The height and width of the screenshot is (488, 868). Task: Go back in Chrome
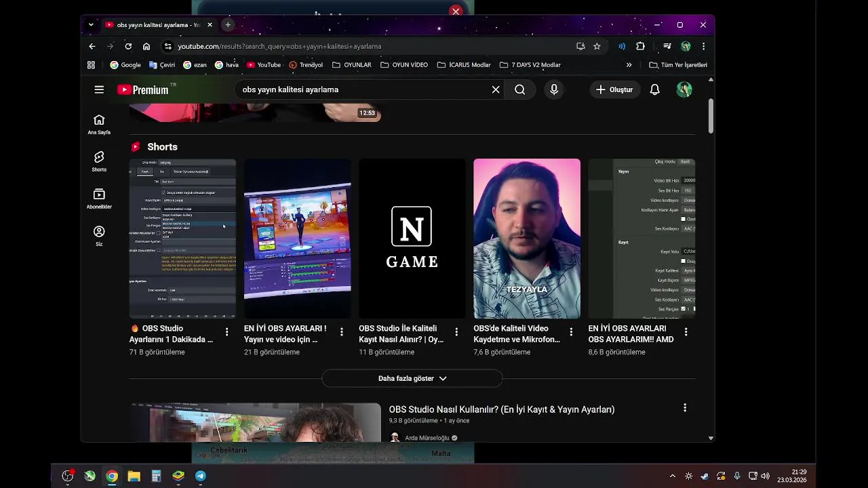coord(92,46)
